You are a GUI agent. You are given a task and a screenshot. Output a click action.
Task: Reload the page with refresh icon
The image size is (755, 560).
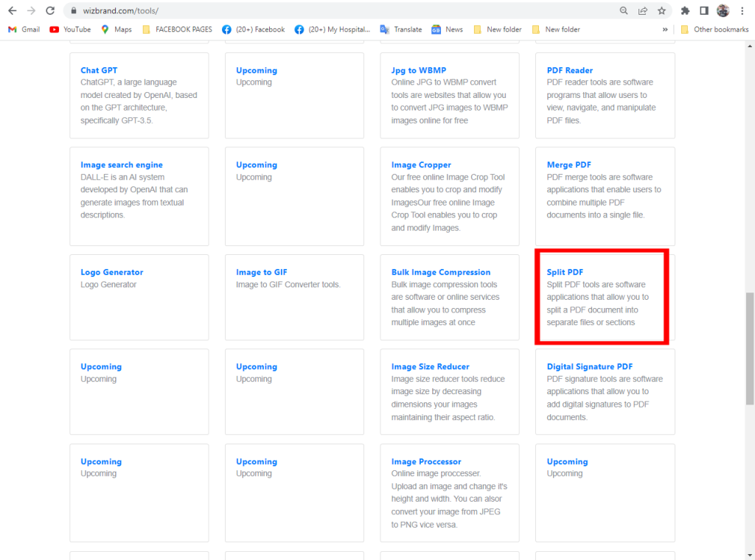tap(50, 11)
